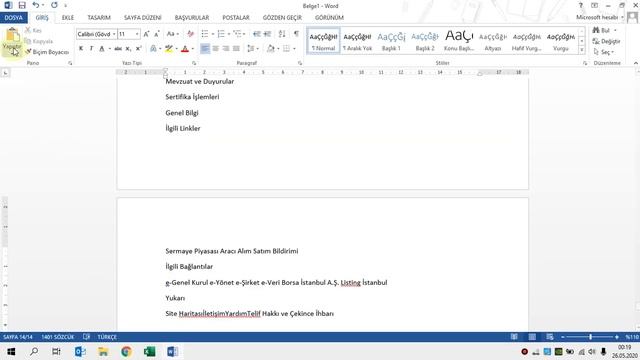Click the TÜRKÇE language indicator

107,337
